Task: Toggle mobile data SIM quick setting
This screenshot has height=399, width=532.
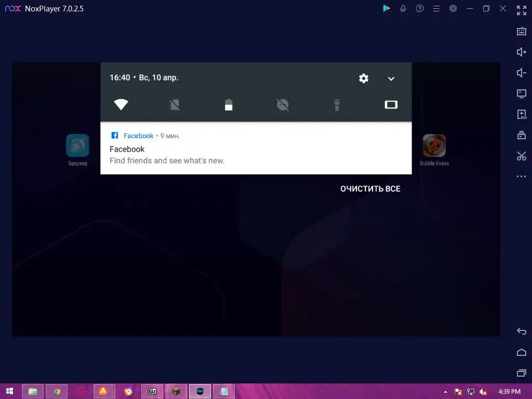Action: [175, 105]
